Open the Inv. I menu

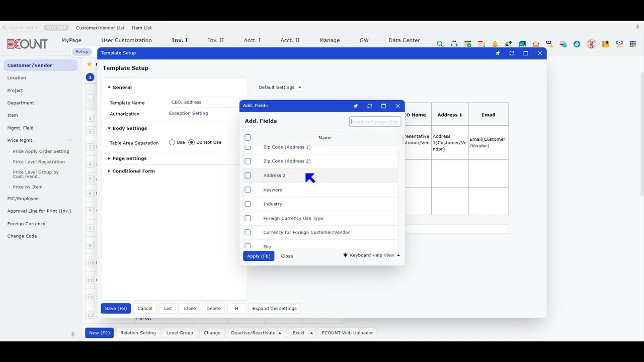point(180,40)
